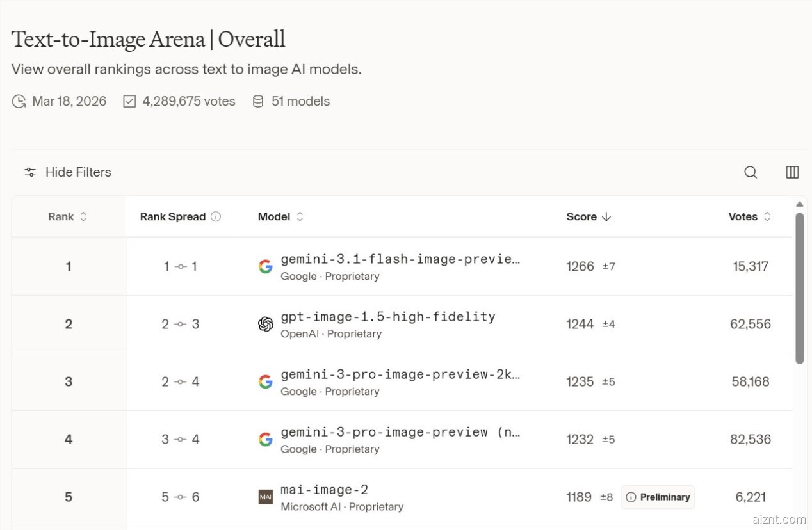
Task: Select the Rank Spread column header
Action: coord(172,217)
